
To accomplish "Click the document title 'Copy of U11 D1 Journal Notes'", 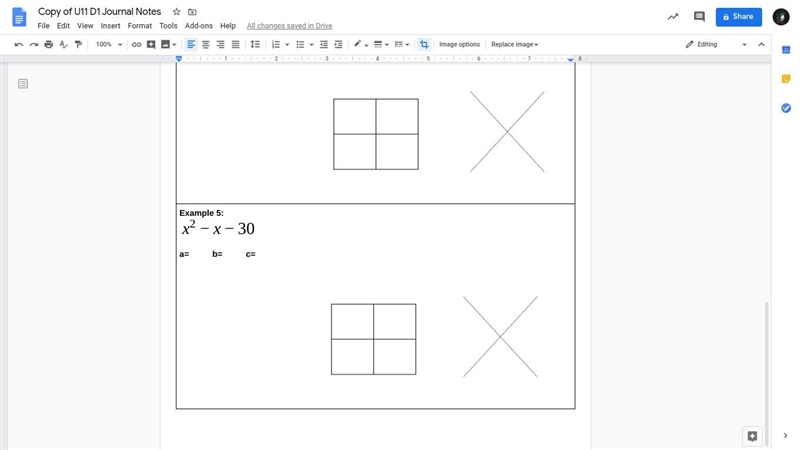I will point(99,11).
